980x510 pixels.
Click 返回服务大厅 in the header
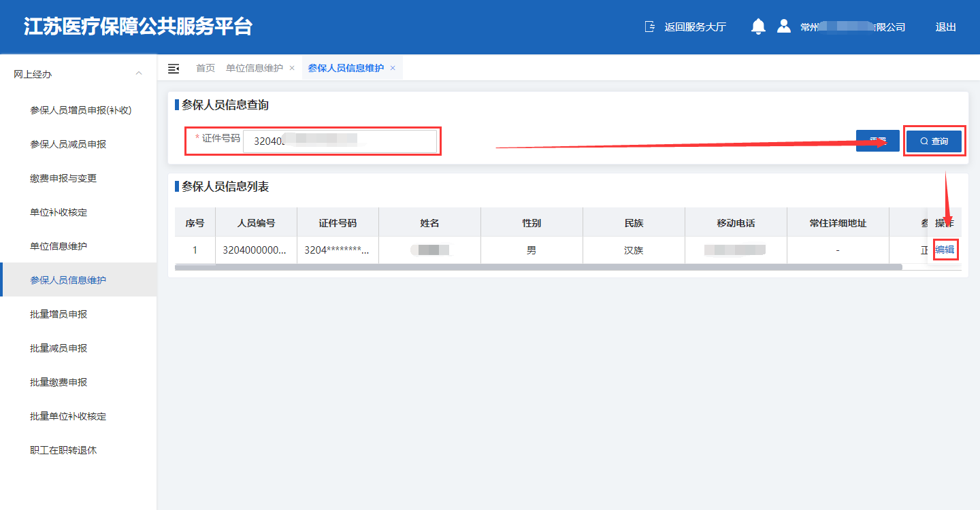click(686, 27)
